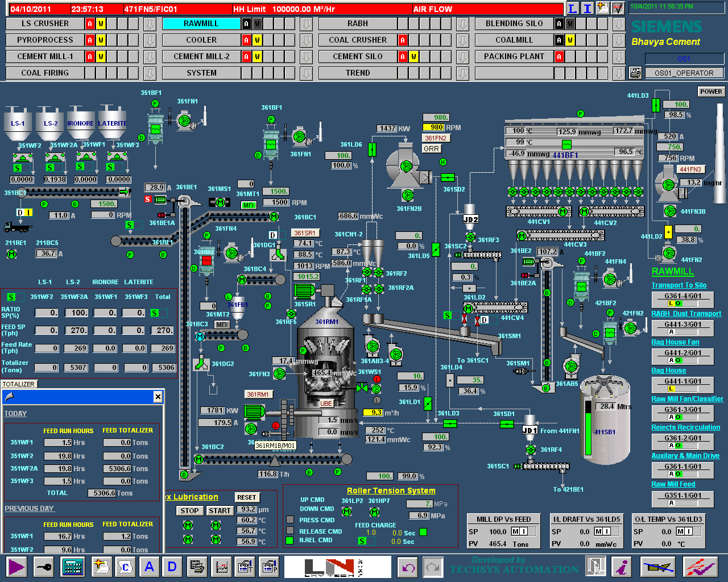Check the PRESS CMD box
Viewport: 728px width, 582px height.
290,519
